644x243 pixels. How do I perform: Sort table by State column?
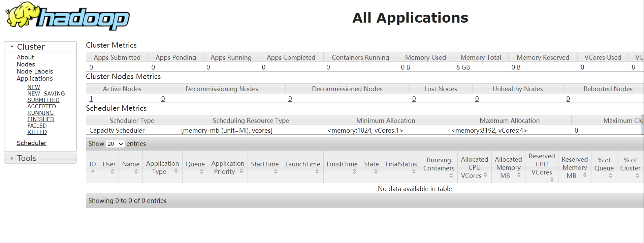[372, 167]
